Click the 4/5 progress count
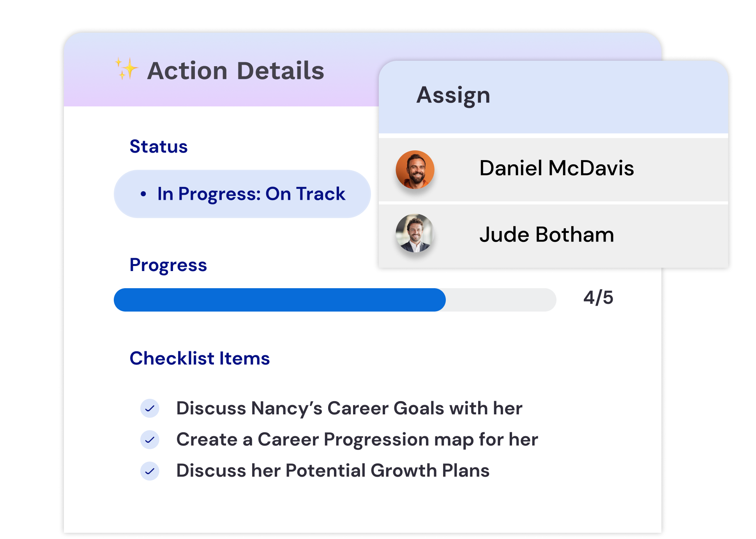Screen dimensions: 756x539 click(598, 298)
